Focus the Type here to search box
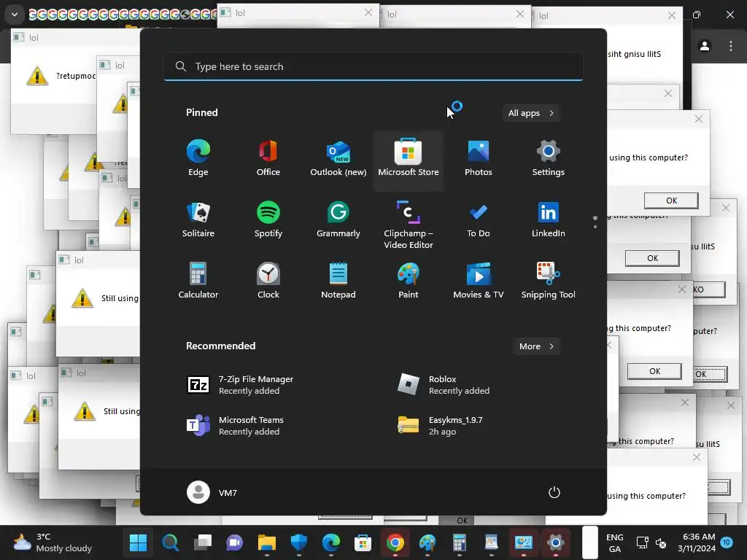 tap(373, 66)
